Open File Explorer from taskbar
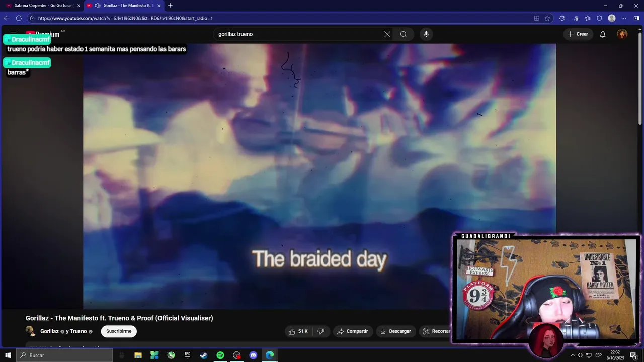This screenshot has height=362, width=644. coord(138,355)
